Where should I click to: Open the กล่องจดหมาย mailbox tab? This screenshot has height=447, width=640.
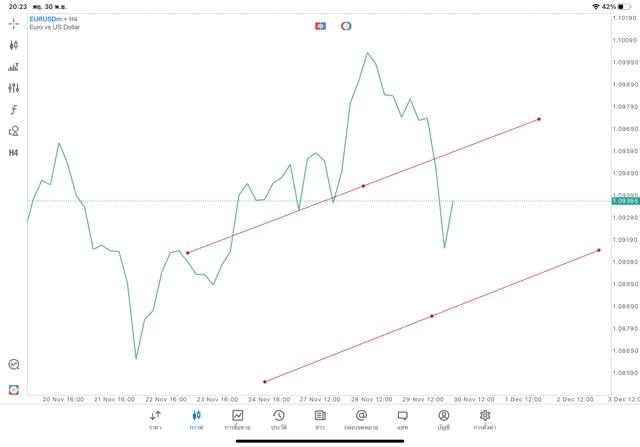pyautogui.click(x=360, y=419)
